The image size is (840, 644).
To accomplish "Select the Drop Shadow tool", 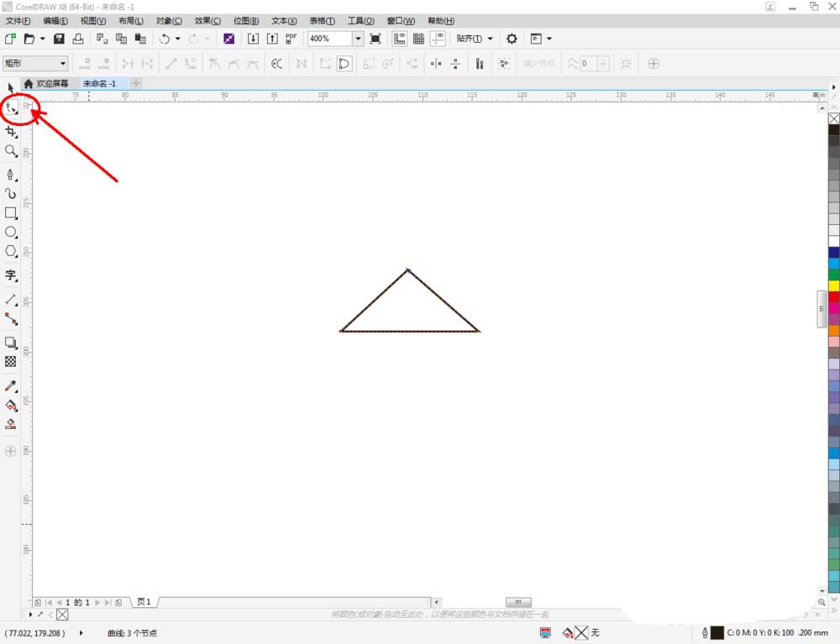I will coord(11,343).
